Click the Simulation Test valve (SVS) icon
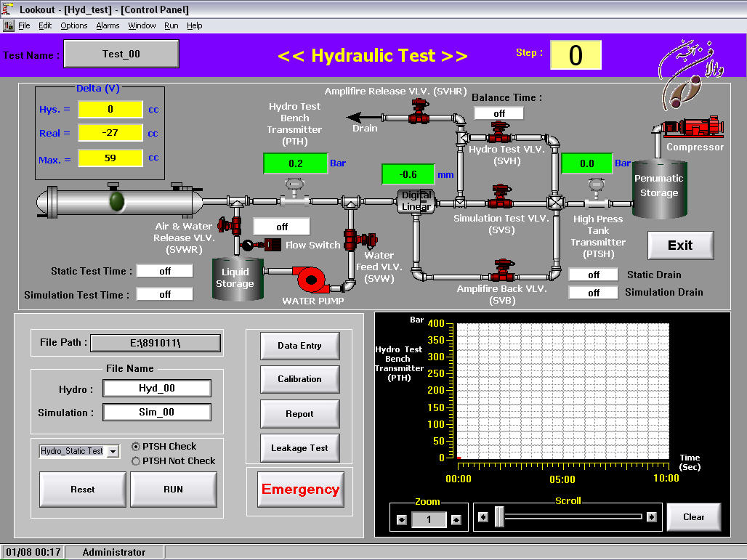 [501, 197]
